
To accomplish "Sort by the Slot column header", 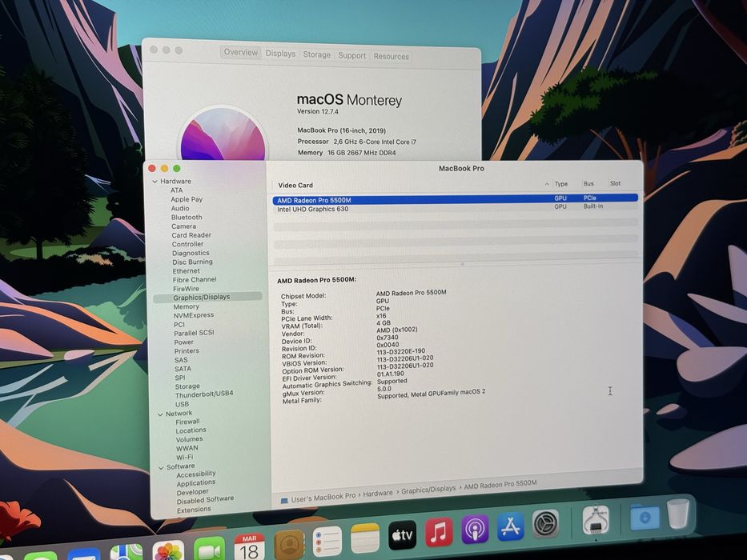I will coord(615,183).
